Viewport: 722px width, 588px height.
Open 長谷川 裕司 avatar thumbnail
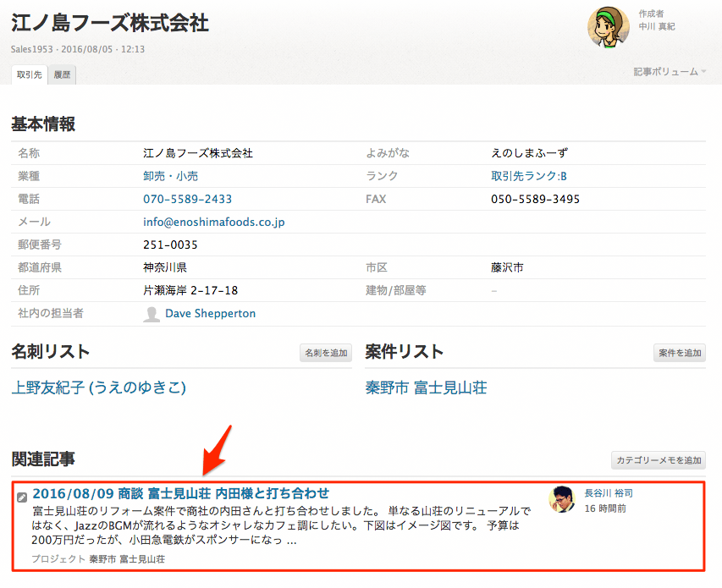point(562,498)
